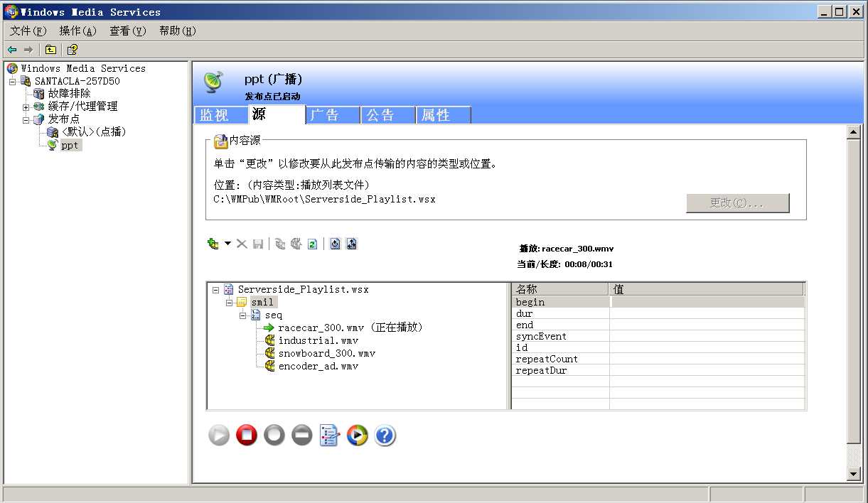Click the Windows Media Services title bar icon
The image size is (868, 503).
point(11,11)
